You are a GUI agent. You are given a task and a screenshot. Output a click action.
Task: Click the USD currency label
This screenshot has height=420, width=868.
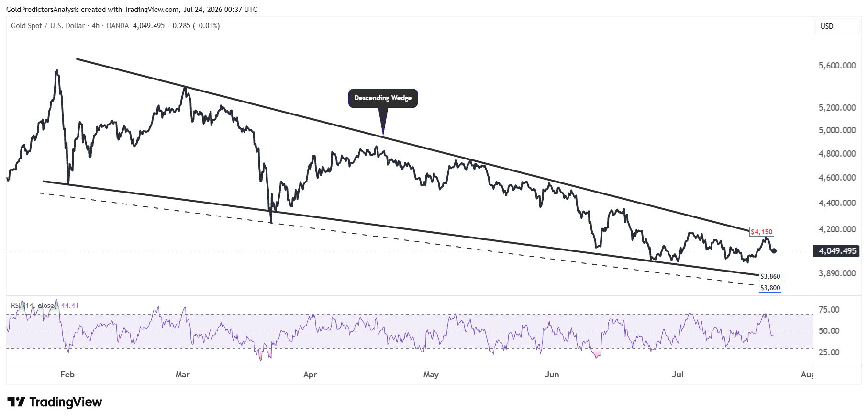(827, 26)
